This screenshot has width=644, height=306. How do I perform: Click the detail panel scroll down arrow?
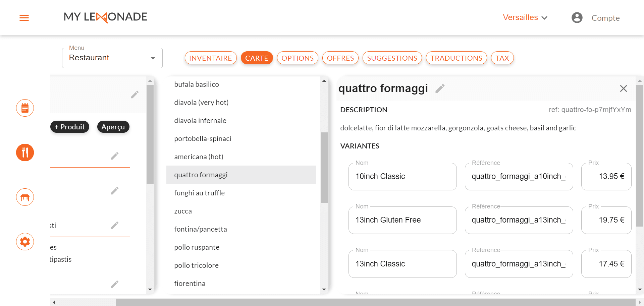click(640, 290)
